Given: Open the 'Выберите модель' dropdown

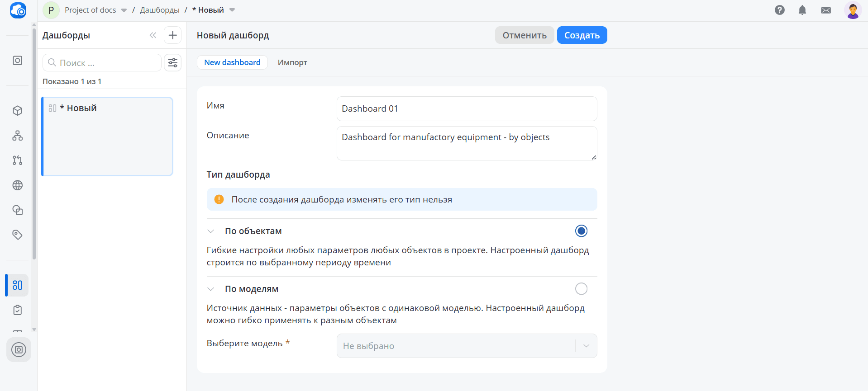Looking at the screenshot, I should [467, 346].
